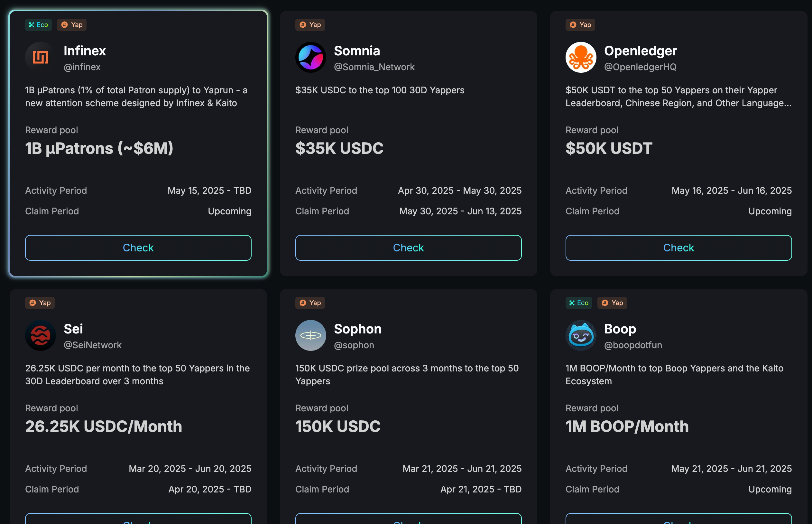
Task: Open the @Somnia_Network handle link
Action: tap(374, 67)
